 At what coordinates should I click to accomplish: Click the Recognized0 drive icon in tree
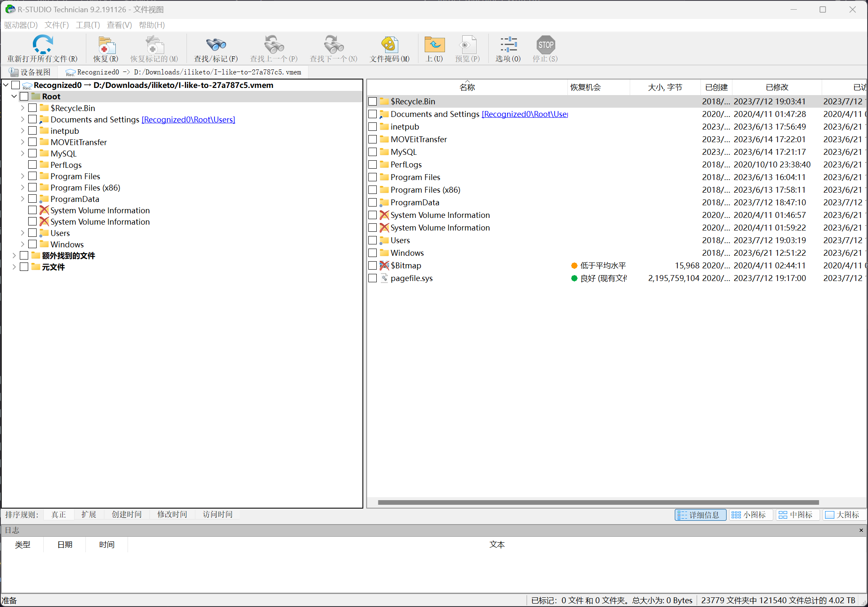pyautogui.click(x=27, y=85)
